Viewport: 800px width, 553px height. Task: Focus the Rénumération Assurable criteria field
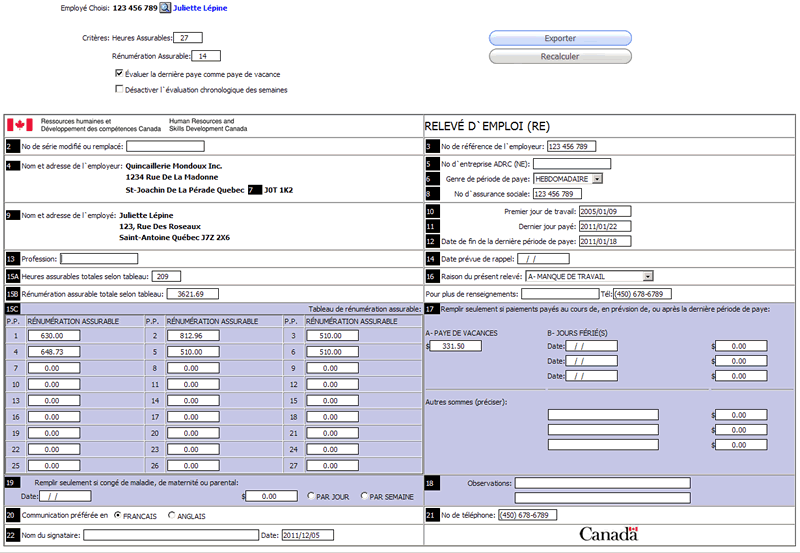pyautogui.click(x=206, y=56)
